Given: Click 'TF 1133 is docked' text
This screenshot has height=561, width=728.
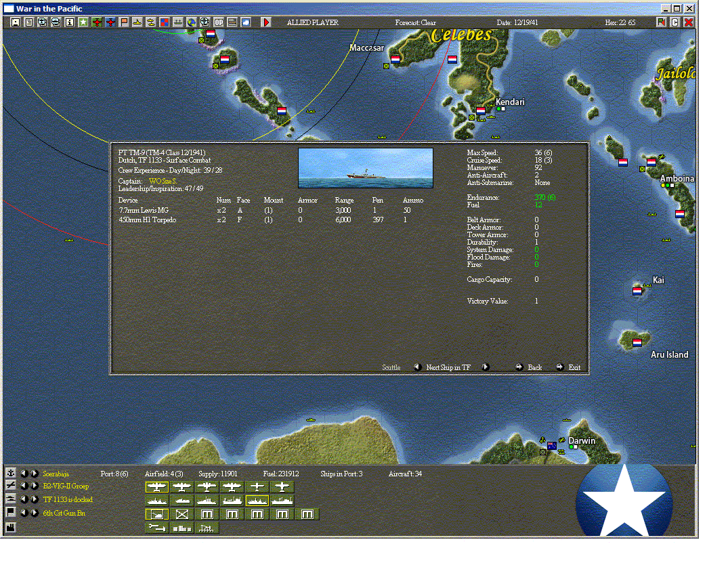Looking at the screenshot, I should tap(68, 500).
